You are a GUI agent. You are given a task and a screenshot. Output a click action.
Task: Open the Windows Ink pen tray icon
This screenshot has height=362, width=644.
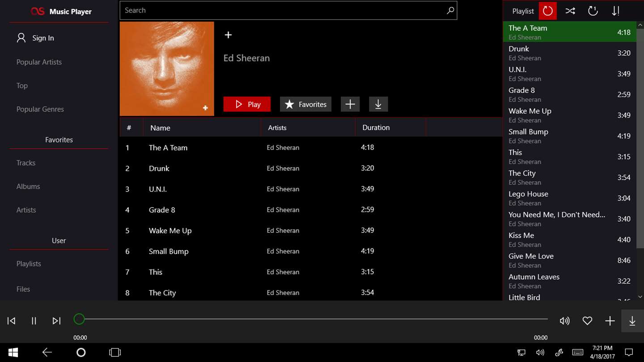click(559, 353)
